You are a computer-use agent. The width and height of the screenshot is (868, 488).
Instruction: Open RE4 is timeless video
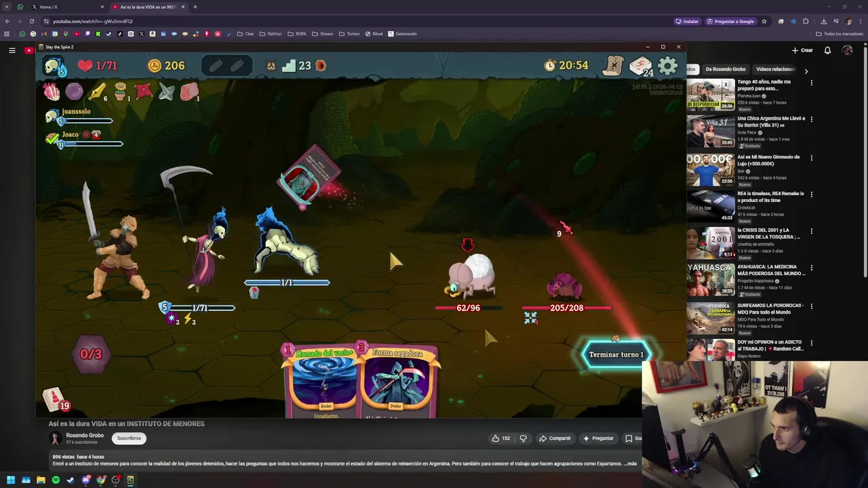(710, 206)
